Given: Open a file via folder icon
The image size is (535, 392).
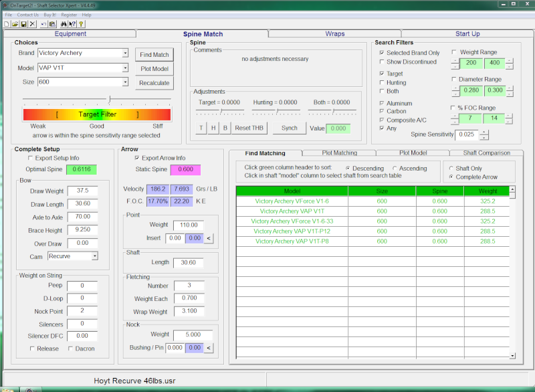Looking at the screenshot, I should pyautogui.click(x=15, y=24).
